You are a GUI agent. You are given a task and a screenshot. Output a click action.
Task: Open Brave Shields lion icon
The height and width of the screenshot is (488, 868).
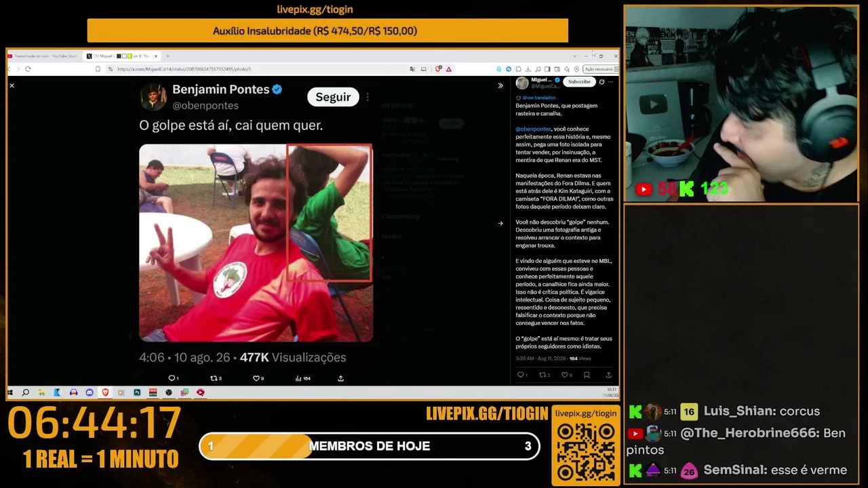pos(439,68)
